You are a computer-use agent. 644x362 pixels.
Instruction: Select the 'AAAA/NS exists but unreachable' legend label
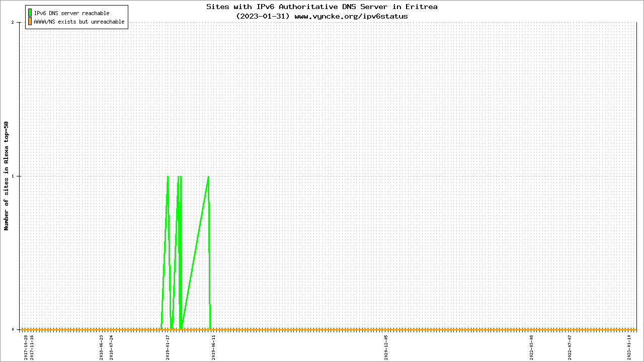(79, 22)
